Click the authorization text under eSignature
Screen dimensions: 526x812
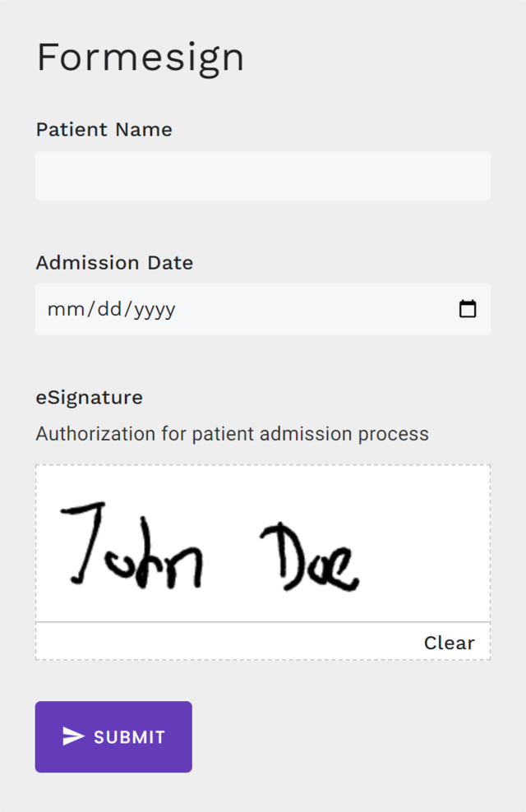pos(231,433)
